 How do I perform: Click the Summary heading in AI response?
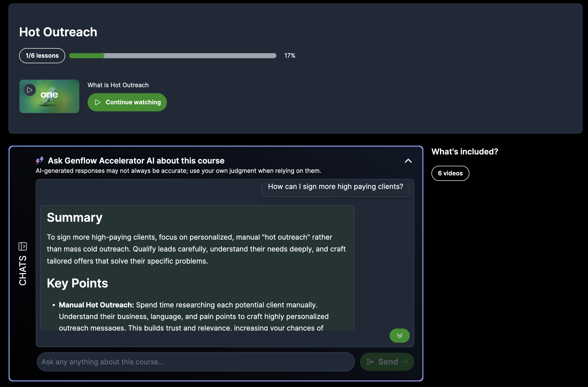[x=75, y=217]
